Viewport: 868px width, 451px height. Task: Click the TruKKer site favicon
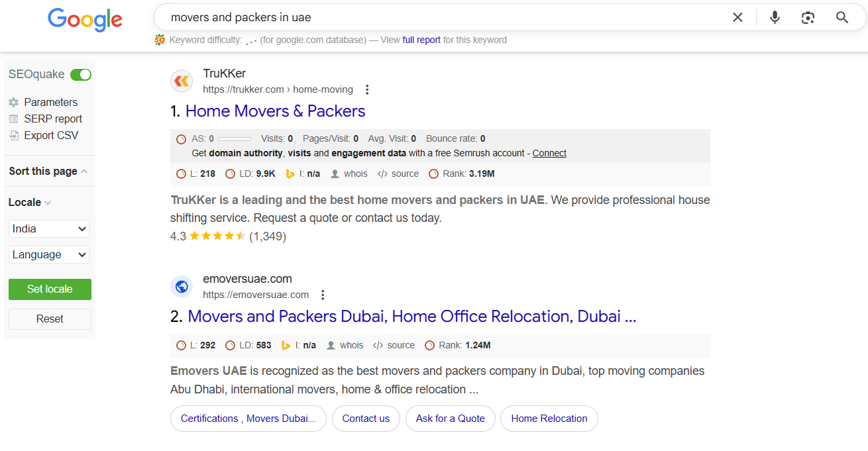182,81
